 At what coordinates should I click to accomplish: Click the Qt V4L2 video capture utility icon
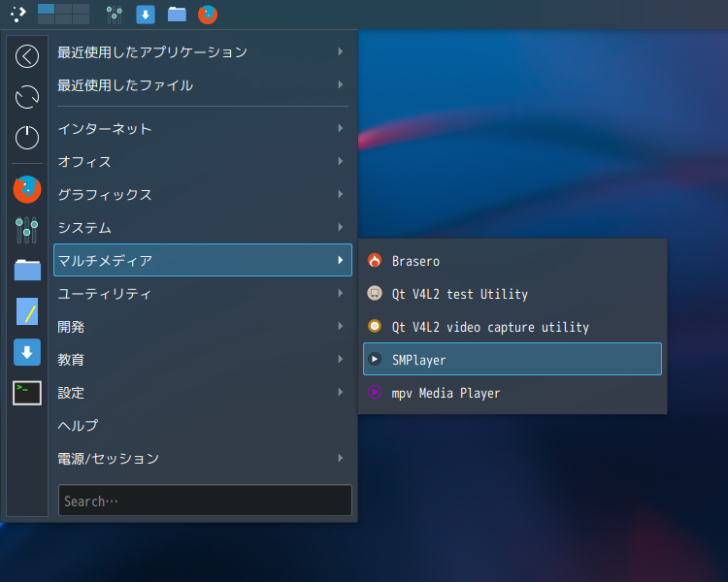(375, 326)
